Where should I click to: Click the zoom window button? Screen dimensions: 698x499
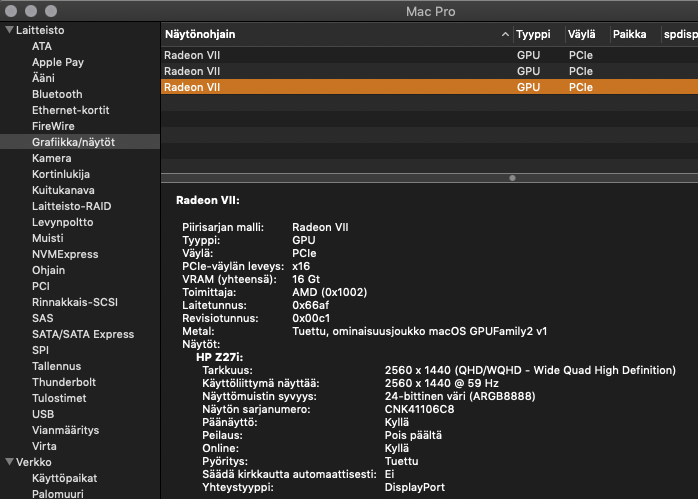point(51,11)
